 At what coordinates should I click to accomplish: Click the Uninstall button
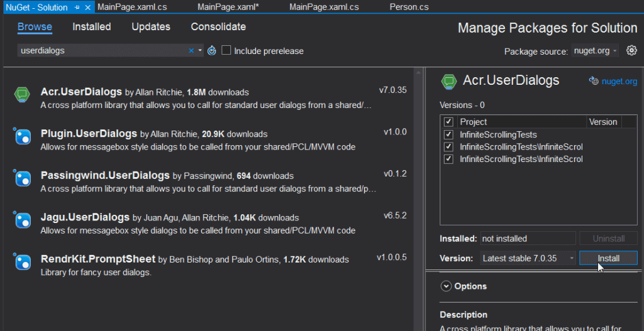point(608,239)
